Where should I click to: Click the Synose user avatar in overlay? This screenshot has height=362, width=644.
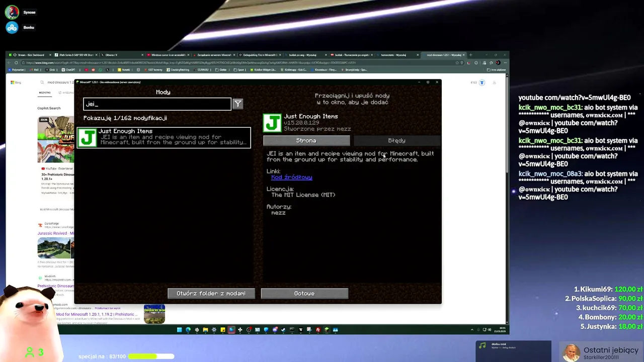coord(12,12)
